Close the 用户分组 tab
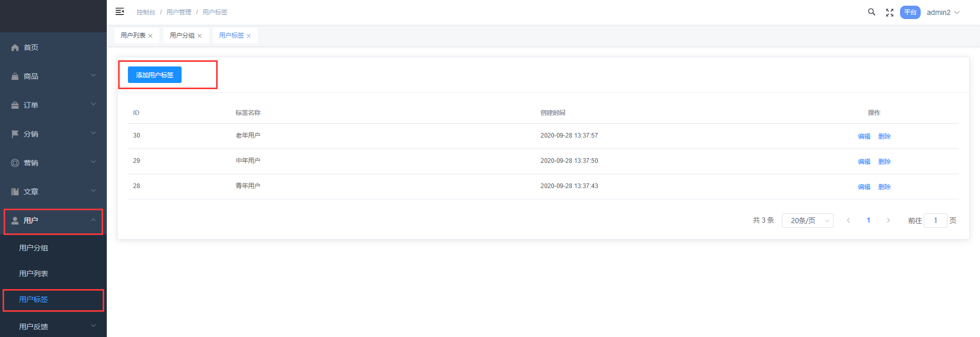Viewport: 980px width, 337px height. pyautogui.click(x=200, y=36)
